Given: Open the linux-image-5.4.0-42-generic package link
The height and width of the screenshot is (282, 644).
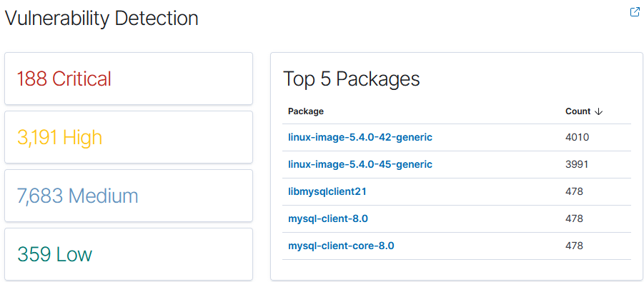Looking at the screenshot, I should 360,137.
